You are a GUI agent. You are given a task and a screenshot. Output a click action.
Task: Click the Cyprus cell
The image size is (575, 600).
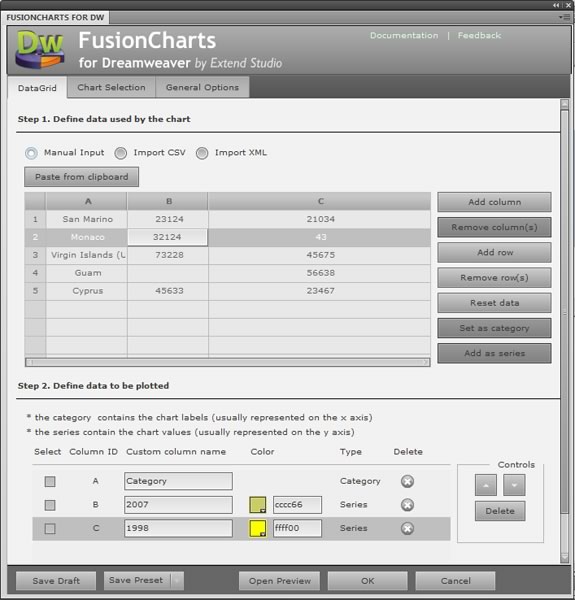click(x=87, y=291)
